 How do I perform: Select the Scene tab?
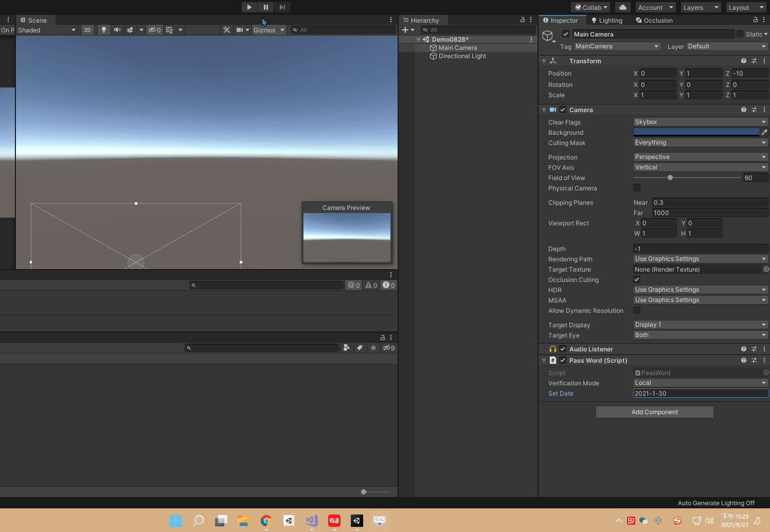click(33, 20)
